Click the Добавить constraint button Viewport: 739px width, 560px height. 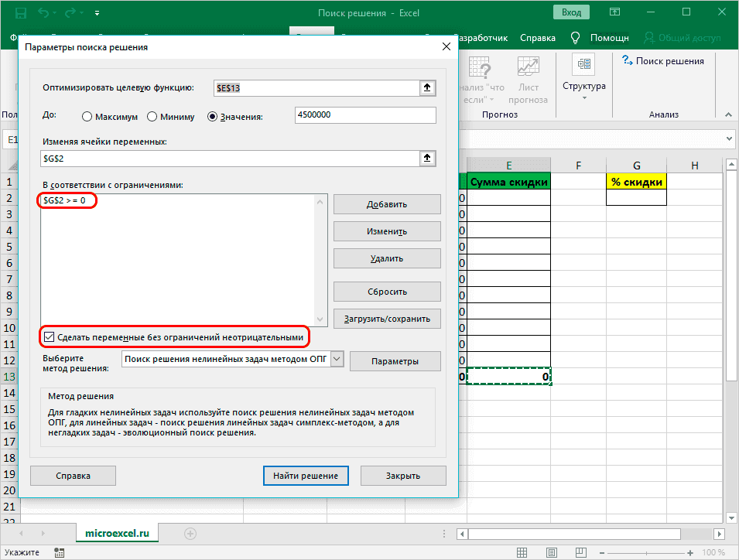(387, 204)
